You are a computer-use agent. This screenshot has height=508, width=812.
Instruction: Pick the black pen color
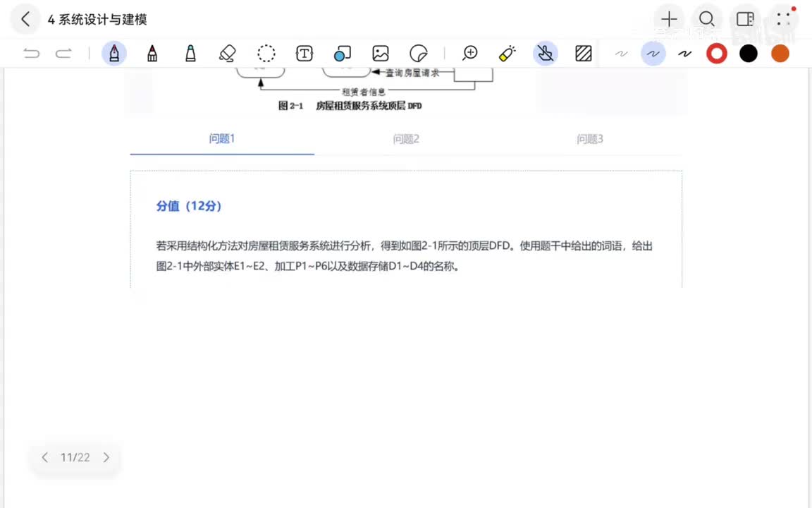[x=749, y=54]
